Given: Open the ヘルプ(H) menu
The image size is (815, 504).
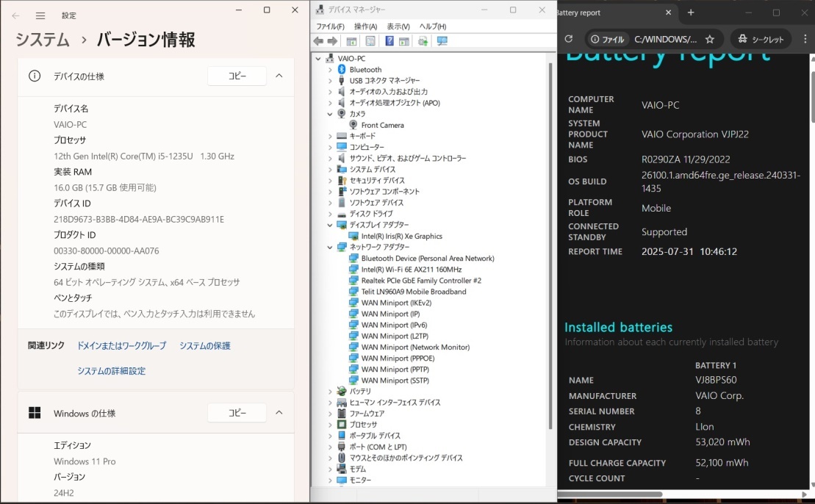Looking at the screenshot, I should 432,26.
